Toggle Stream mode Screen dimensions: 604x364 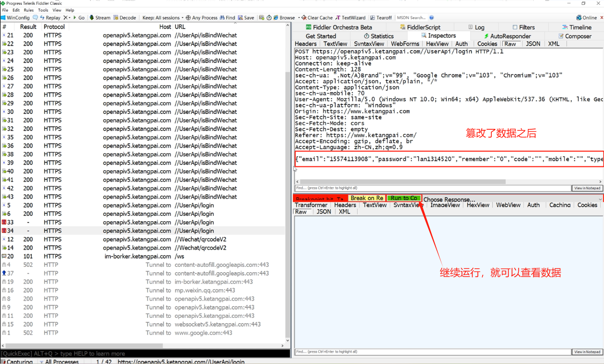[100, 18]
